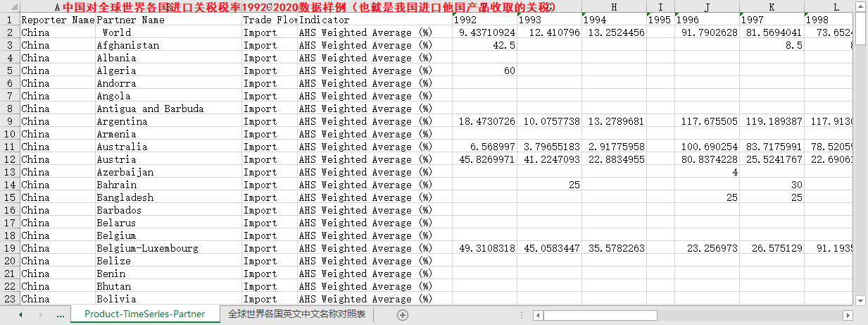868x325 pixels.
Task: Click the '1997' year header cell
Action: click(x=772, y=20)
